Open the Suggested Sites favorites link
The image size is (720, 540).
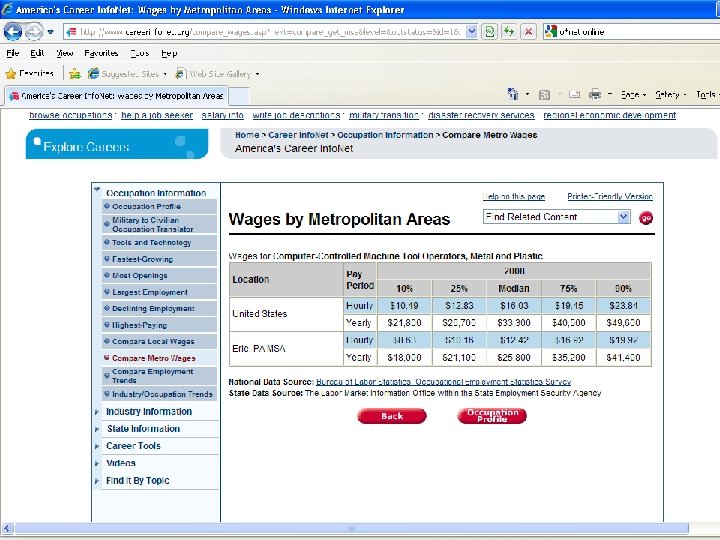(127, 73)
